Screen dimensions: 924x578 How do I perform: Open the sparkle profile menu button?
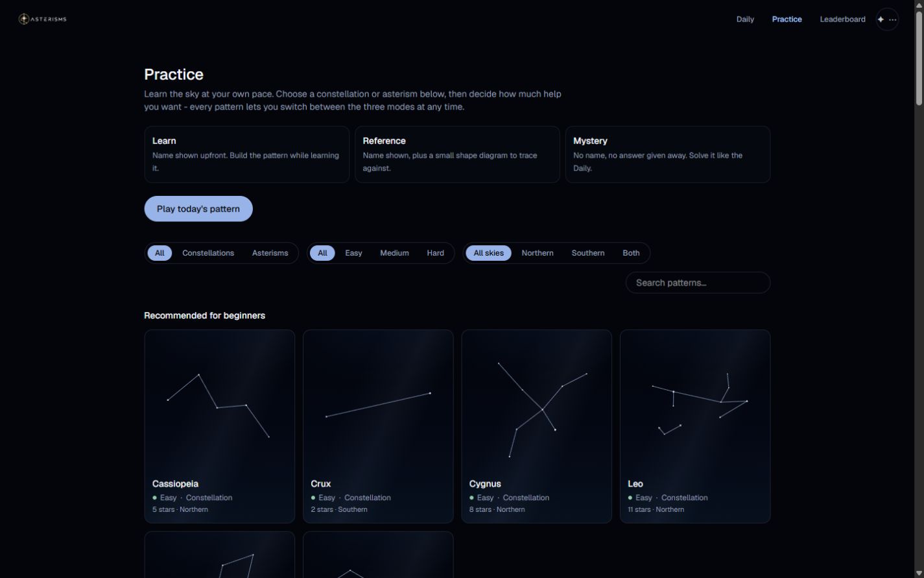(887, 19)
